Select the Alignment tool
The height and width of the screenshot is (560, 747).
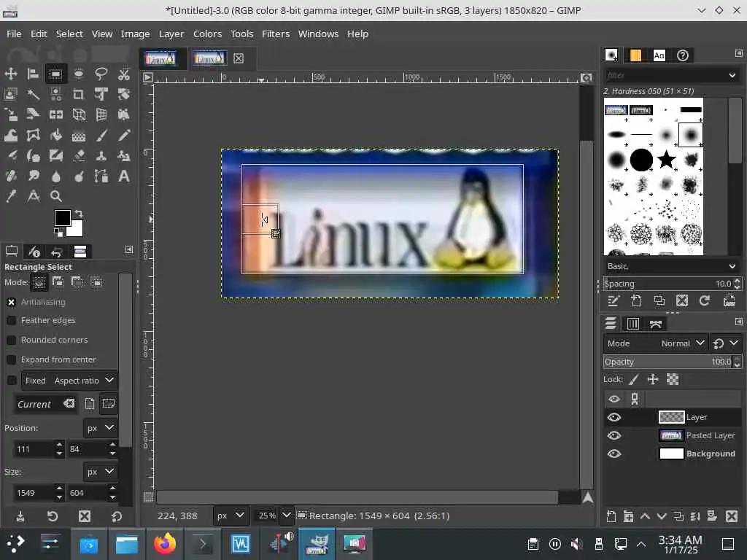pos(33,74)
